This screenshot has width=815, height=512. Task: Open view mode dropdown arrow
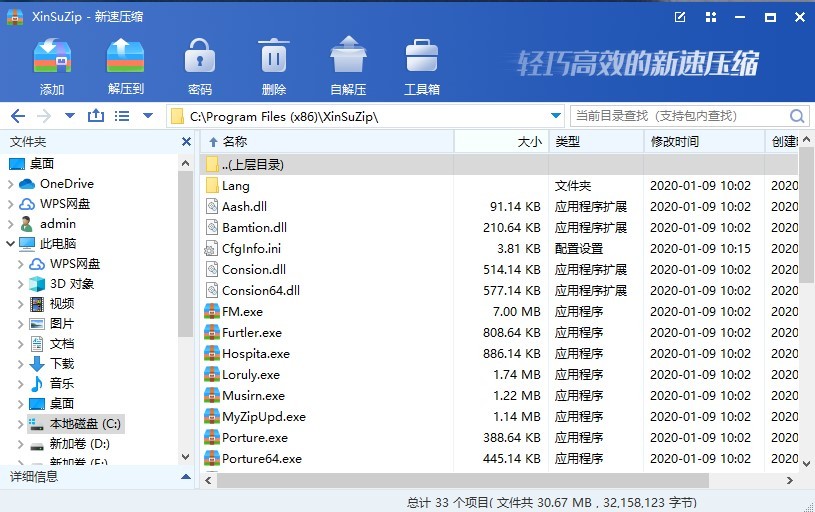[x=148, y=115]
